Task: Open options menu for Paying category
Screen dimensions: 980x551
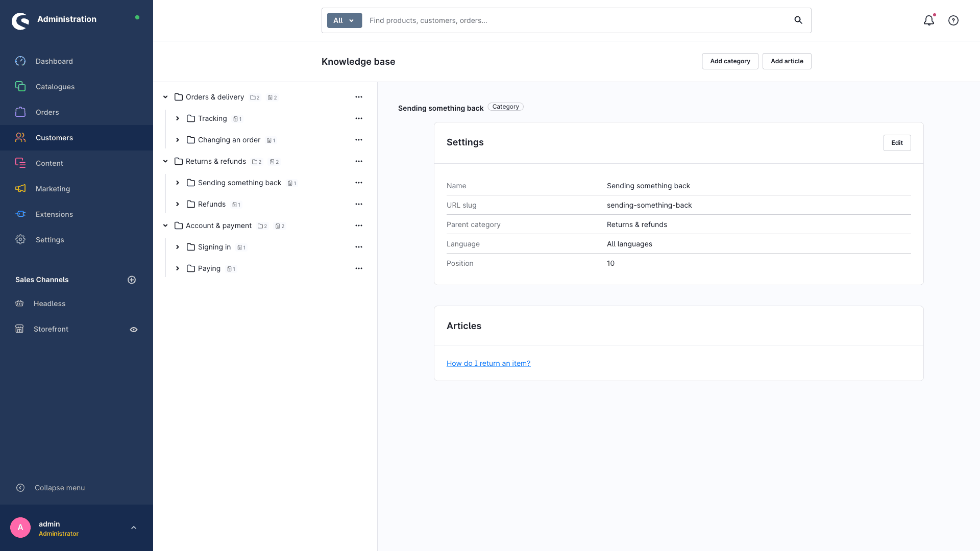Action: [x=359, y=268]
